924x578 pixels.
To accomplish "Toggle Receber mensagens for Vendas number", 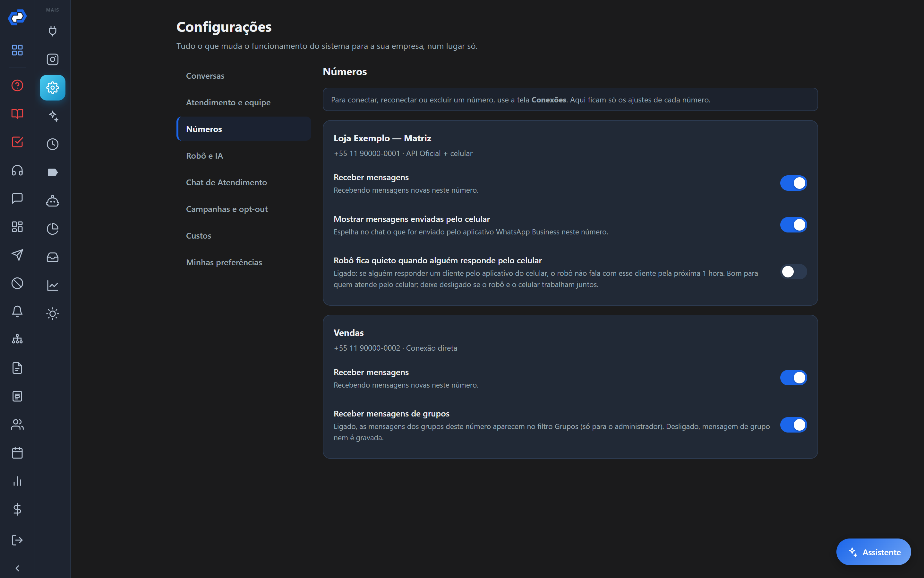I will (793, 378).
